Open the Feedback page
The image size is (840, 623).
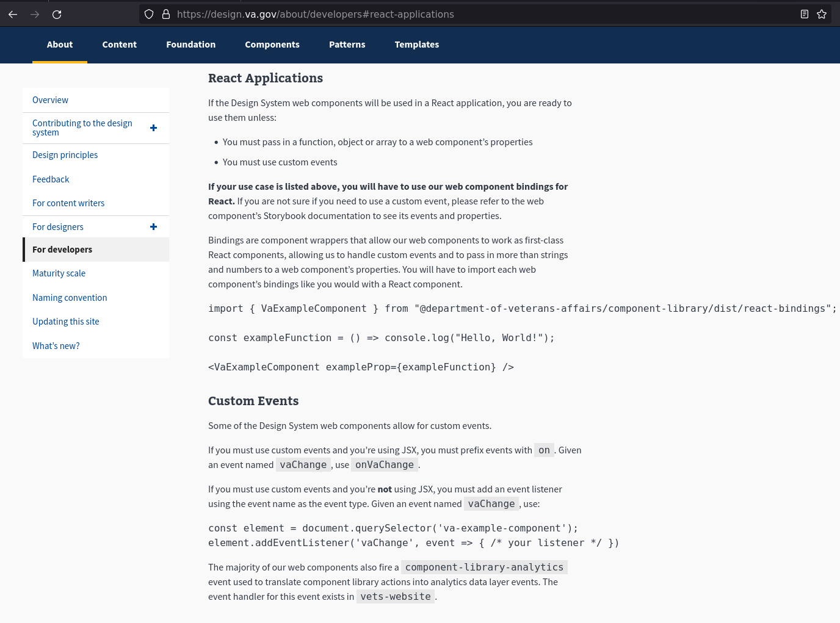click(51, 179)
